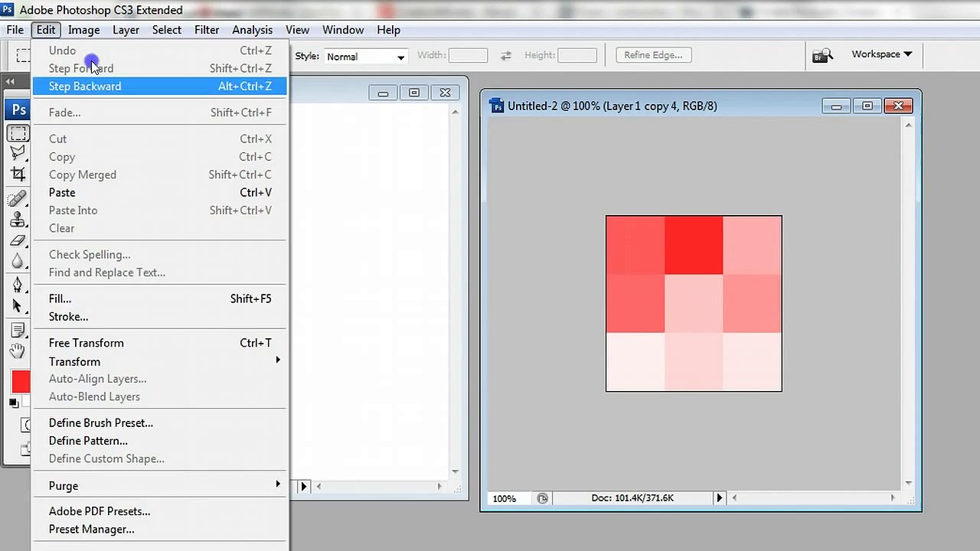This screenshot has height=551, width=980.
Task: Open the Analysis menu
Action: pyautogui.click(x=252, y=30)
